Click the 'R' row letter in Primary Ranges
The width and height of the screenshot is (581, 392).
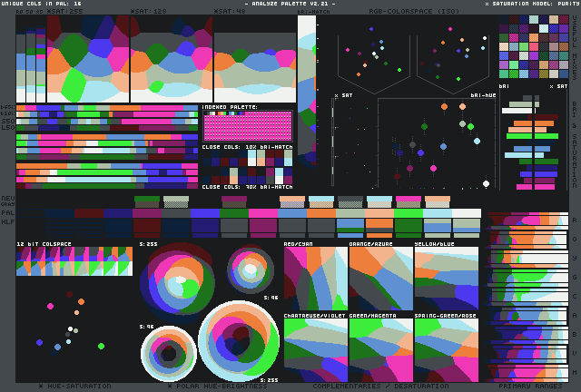click(x=575, y=220)
